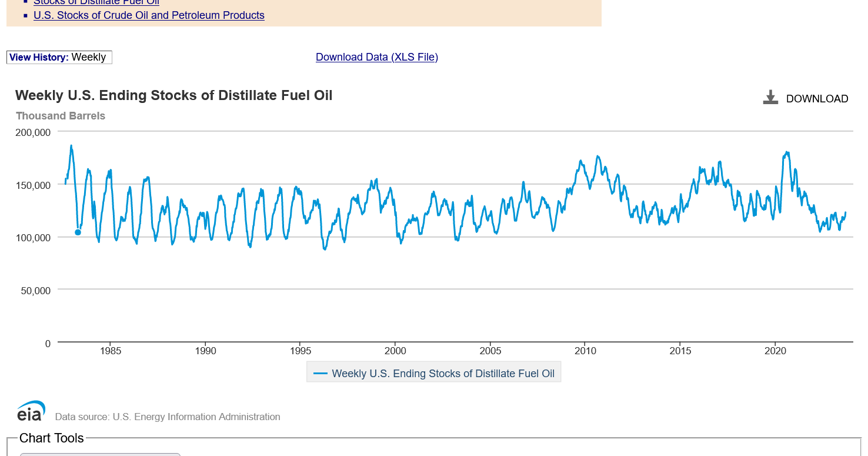
Task: Click the highlighted data point dot near 1983
Action: [x=78, y=232]
